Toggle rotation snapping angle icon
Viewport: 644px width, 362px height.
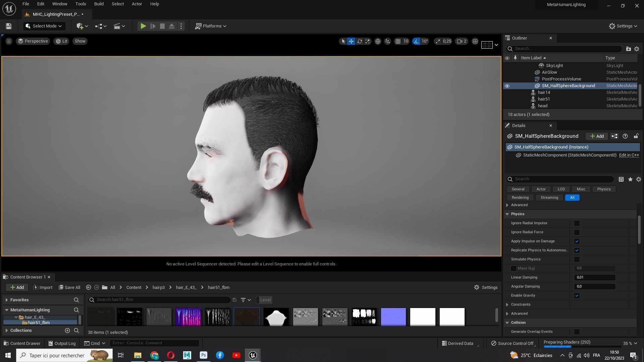(x=416, y=41)
